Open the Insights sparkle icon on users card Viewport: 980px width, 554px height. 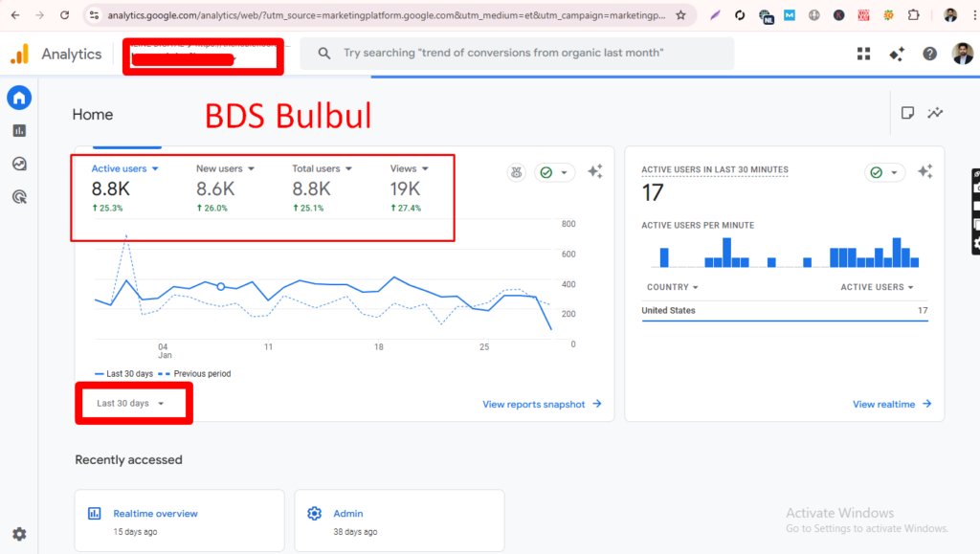click(x=595, y=171)
